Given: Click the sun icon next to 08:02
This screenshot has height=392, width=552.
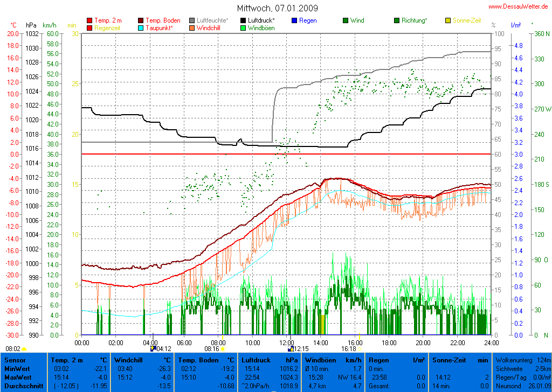Looking at the screenshot, I should click(24, 349).
